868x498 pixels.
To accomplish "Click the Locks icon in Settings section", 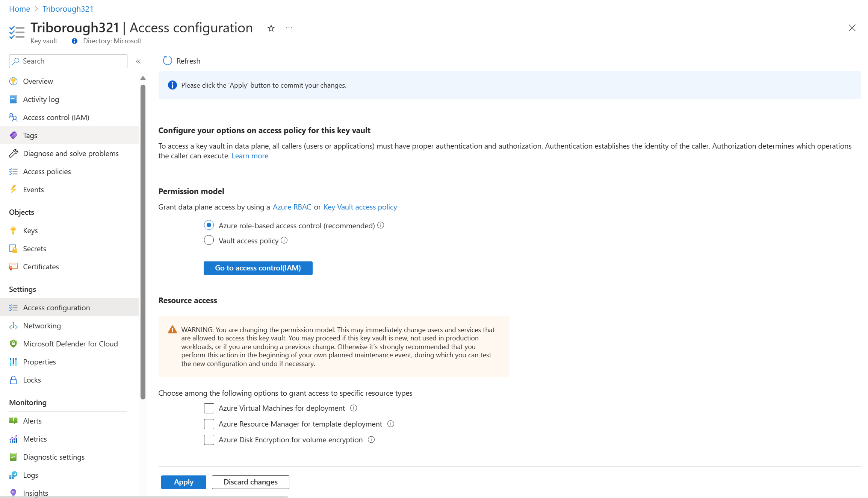I will [x=13, y=379].
